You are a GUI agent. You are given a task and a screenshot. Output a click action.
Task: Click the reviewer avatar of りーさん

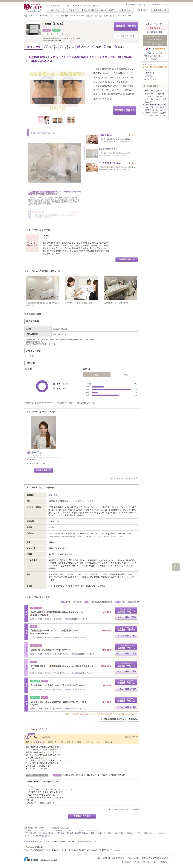pos(27,737)
